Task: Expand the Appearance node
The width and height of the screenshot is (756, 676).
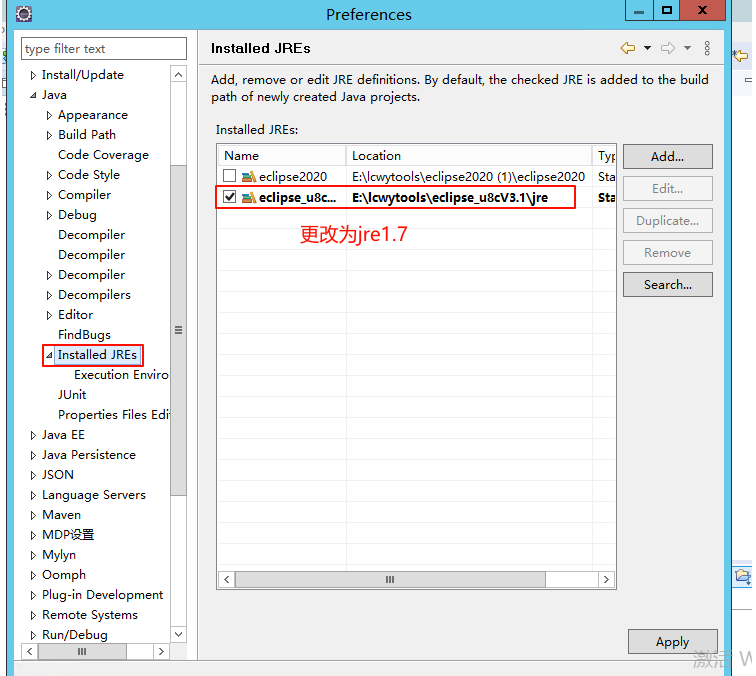Action: coord(49,116)
